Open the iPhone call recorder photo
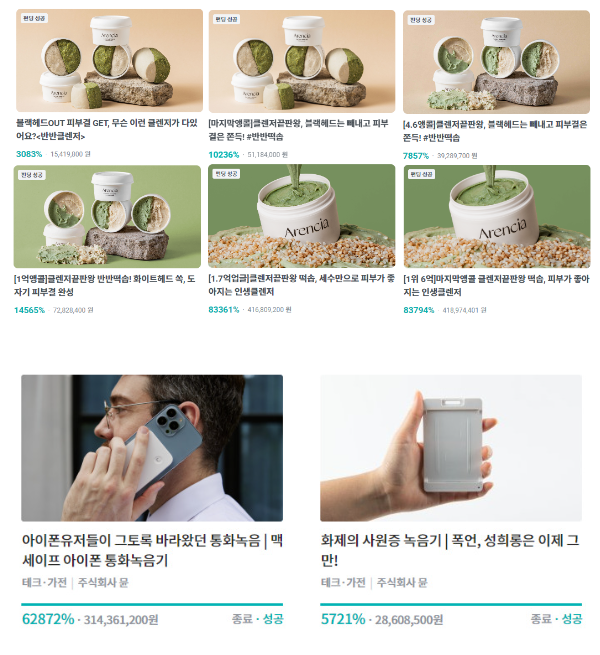Image resolution: width=600 pixels, height=655 pixels. pos(152,448)
